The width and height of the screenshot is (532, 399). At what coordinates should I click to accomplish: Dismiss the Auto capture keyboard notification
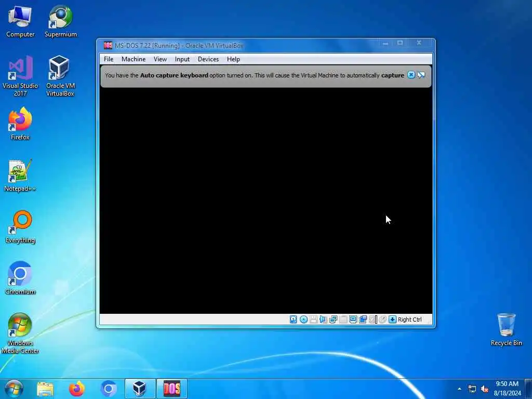(x=411, y=75)
